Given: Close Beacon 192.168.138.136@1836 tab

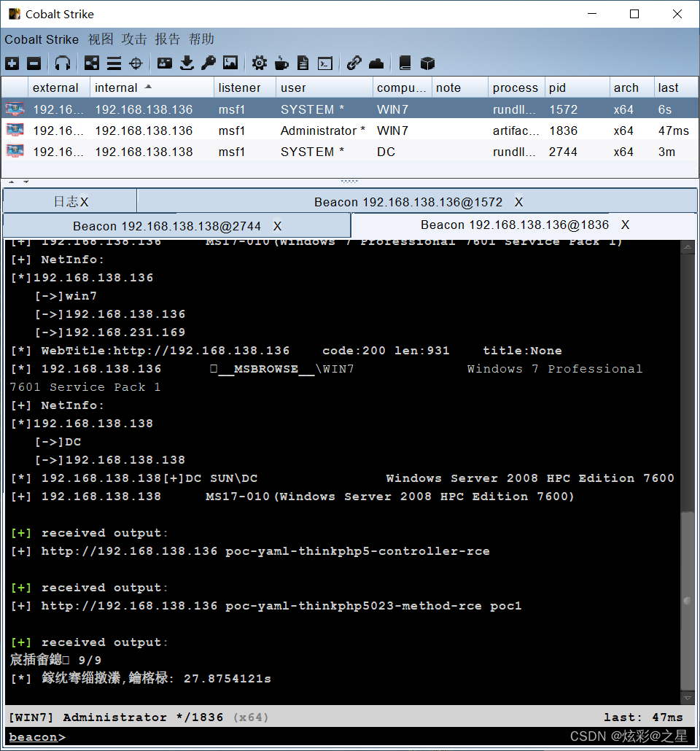Looking at the screenshot, I should point(625,225).
